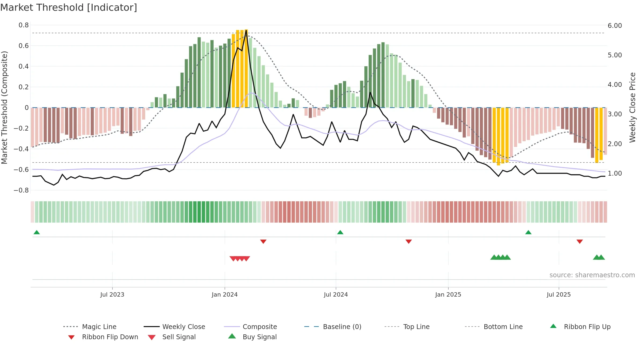
Task: Click the 3.00 right axis price label
Action: coord(615,114)
